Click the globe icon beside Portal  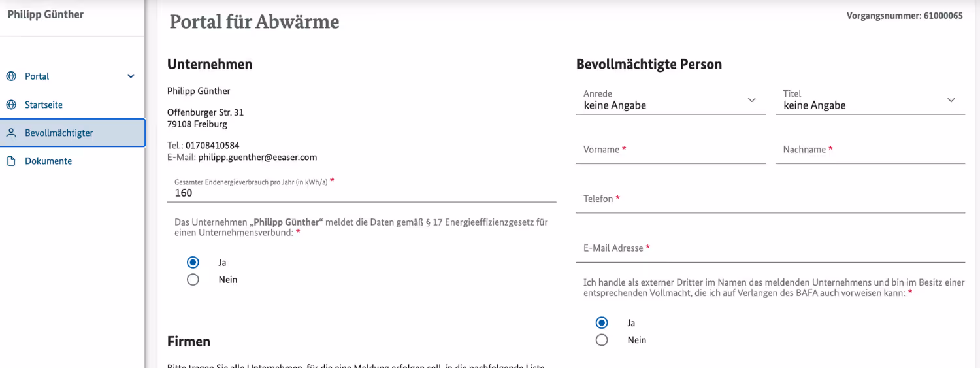(11, 76)
